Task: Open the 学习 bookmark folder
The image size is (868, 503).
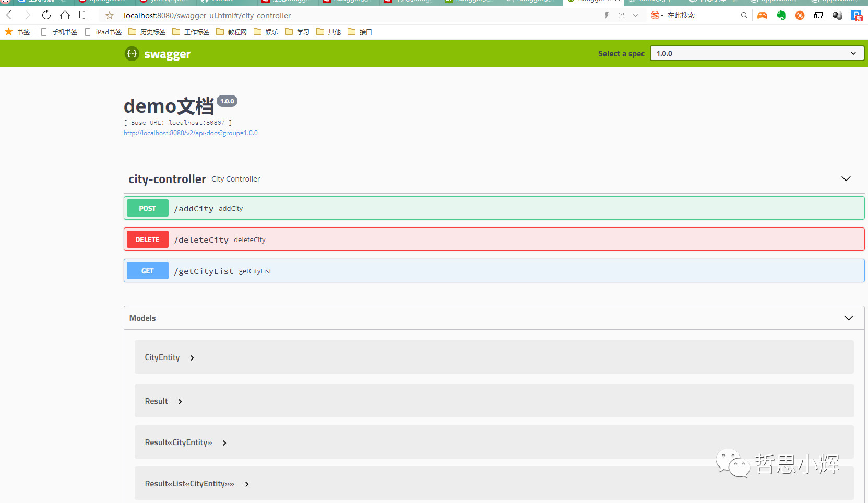Action: [x=297, y=32]
